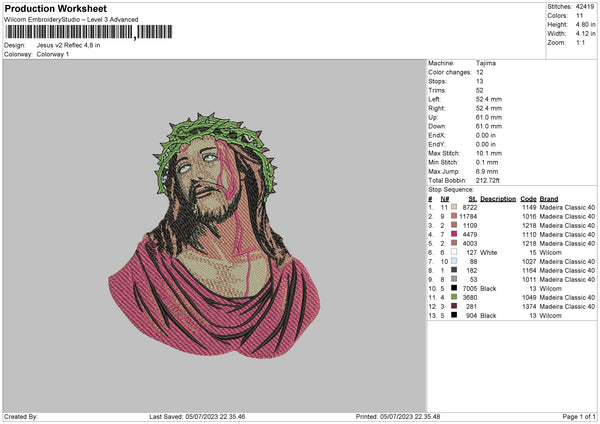Click the 'Production Worksheet' title
This screenshot has width=600, height=424.
click(x=55, y=8)
